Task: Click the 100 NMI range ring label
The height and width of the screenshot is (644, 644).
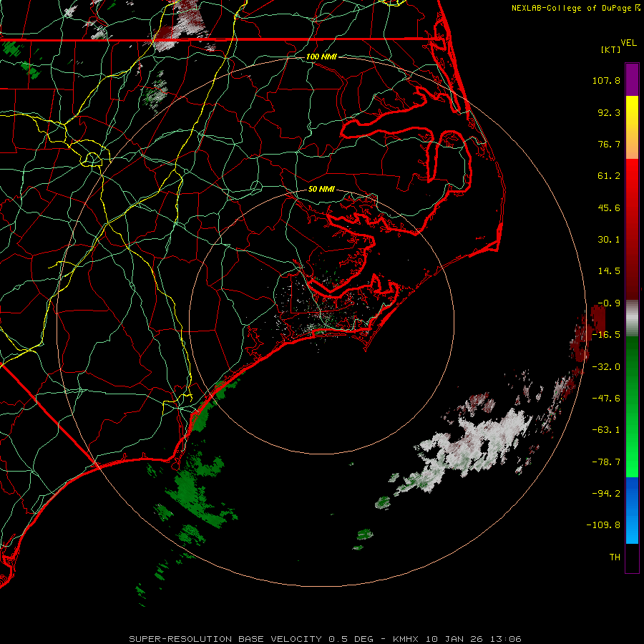Action: [x=321, y=57]
